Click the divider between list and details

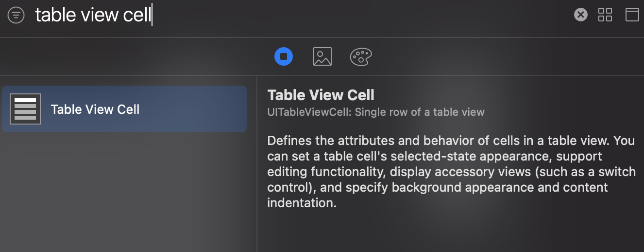[x=257, y=163]
